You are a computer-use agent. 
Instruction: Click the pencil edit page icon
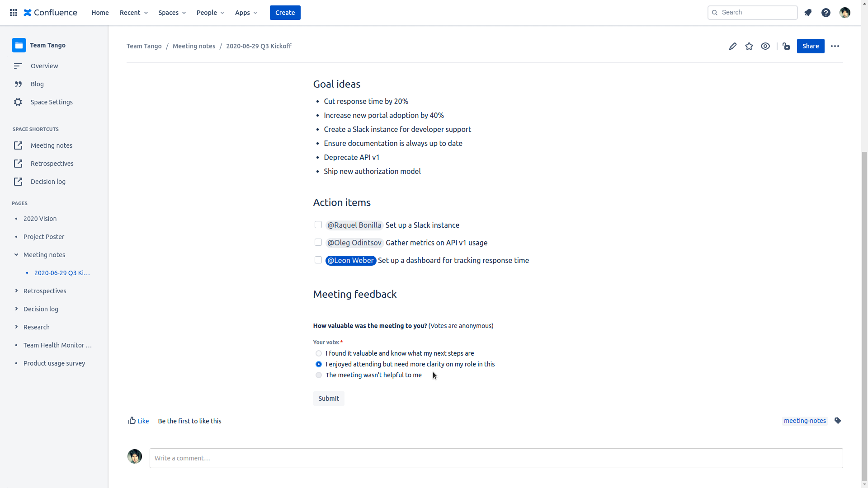732,46
